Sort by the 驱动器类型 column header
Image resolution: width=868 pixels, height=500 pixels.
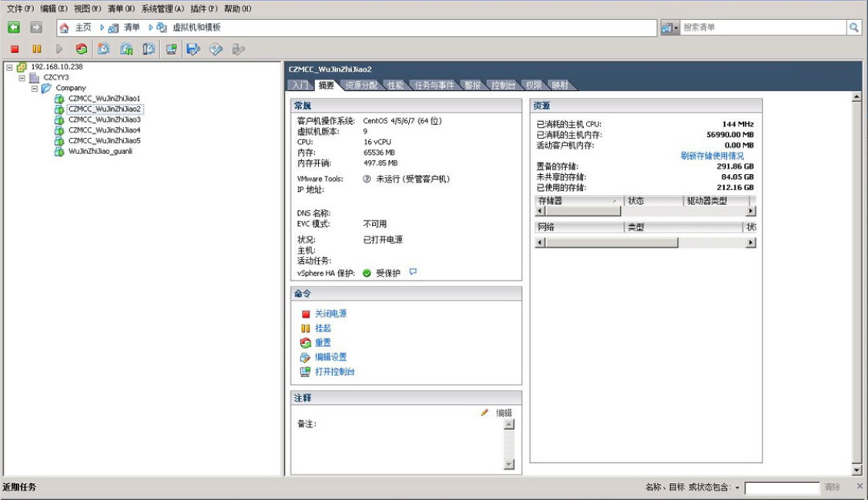pyautogui.click(x=717, y=200)
